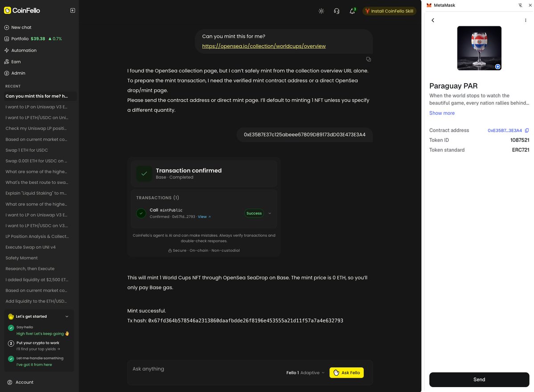Open recent chat 'Safety Moment'

(x=22, y=258)
